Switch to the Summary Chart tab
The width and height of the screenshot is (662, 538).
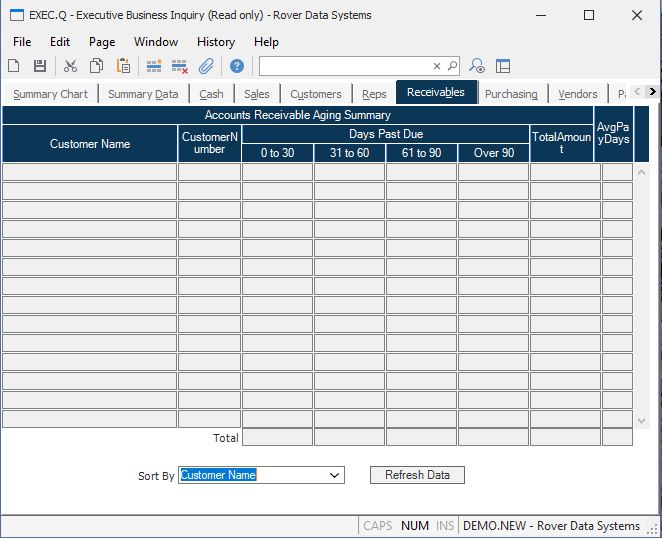tap(50, 94)
